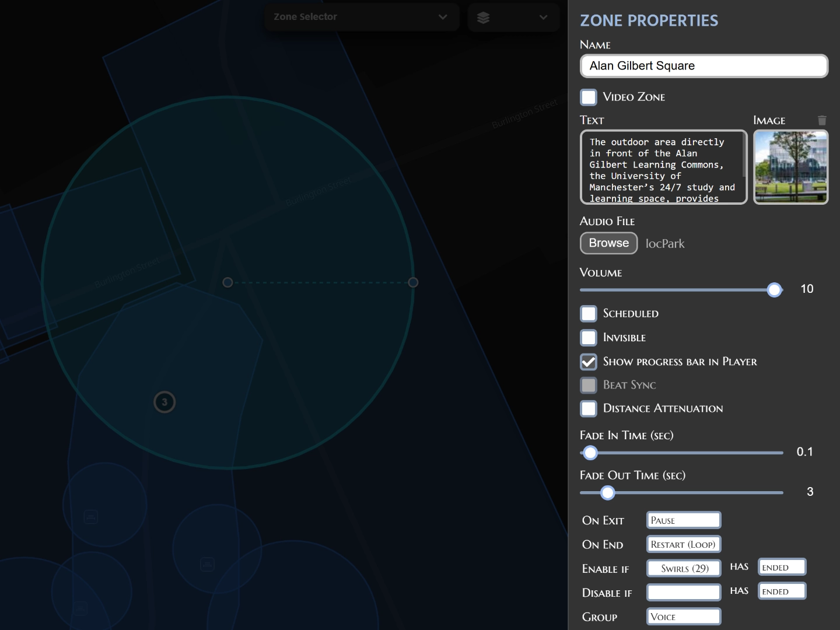Open Enable If dropdown showing Swirls (29)

pyautogui.click(x=684, y=568)
